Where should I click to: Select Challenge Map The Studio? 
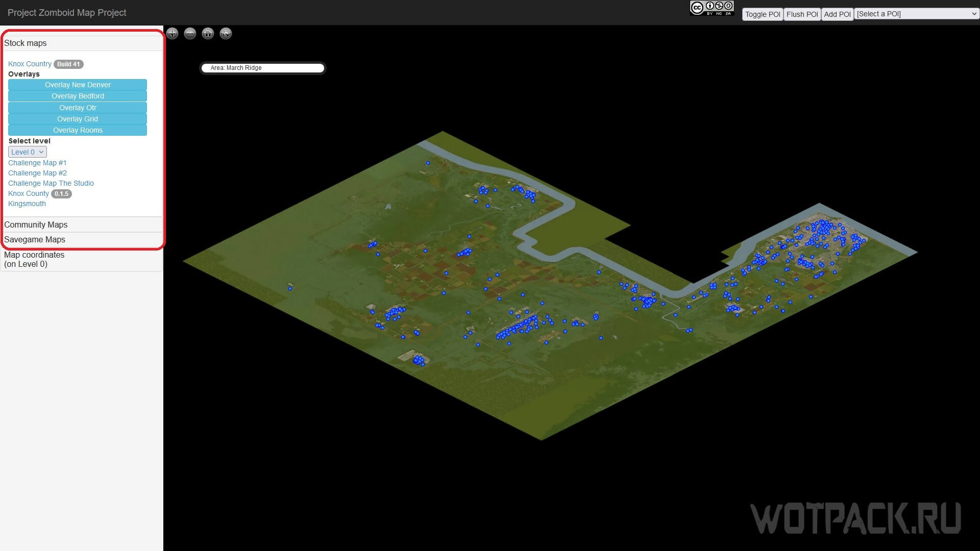(51, 183)
